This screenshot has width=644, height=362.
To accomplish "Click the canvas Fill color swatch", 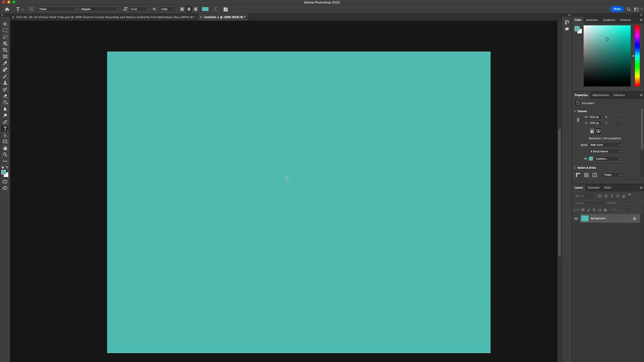I will click(x=591, y=159).
